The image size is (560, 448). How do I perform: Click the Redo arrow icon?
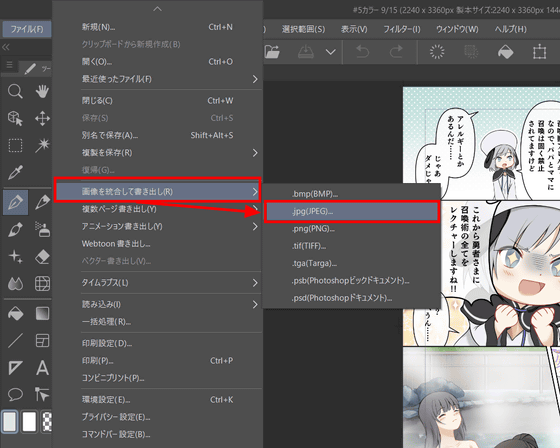coord(396,52)
